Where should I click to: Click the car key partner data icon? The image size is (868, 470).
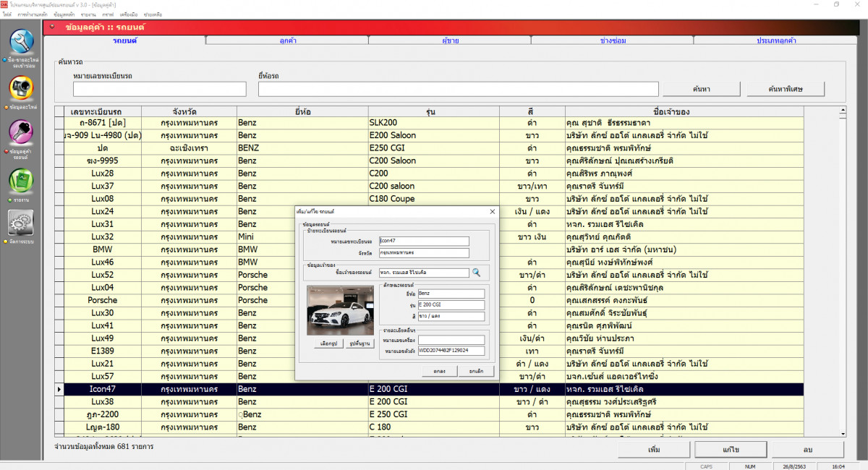click(x=22, y=134)
